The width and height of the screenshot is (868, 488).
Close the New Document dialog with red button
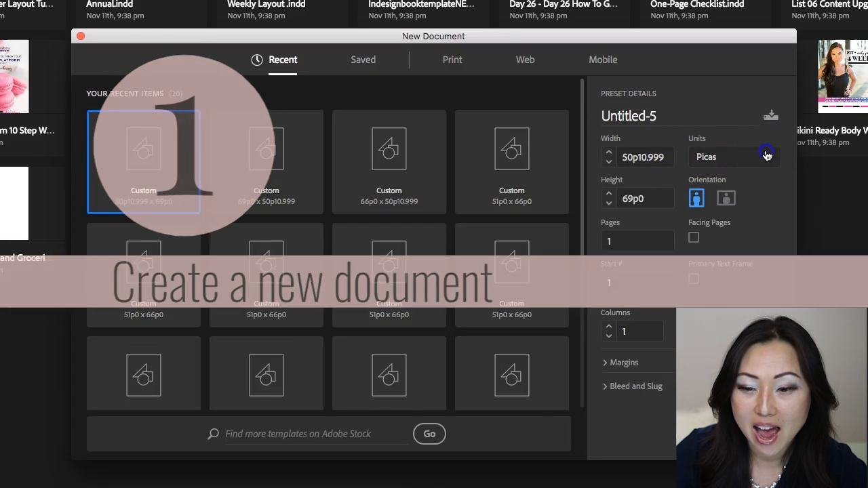point(81,36)
